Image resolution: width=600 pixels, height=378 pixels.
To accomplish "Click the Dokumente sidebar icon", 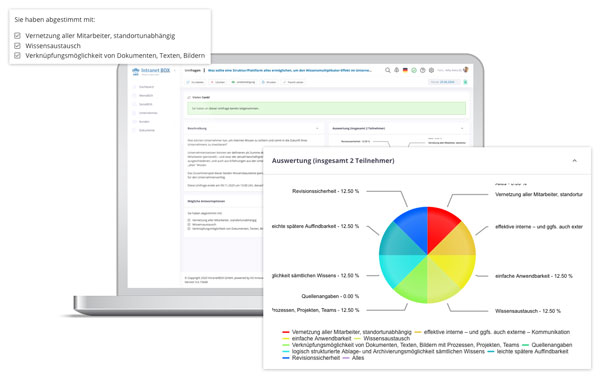I will pyautogui.click(x=134, y=130).
